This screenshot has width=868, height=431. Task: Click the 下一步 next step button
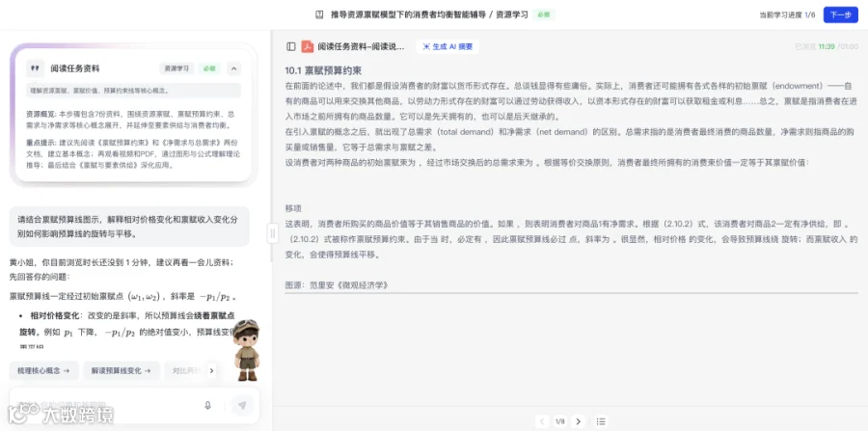(840, 14)
